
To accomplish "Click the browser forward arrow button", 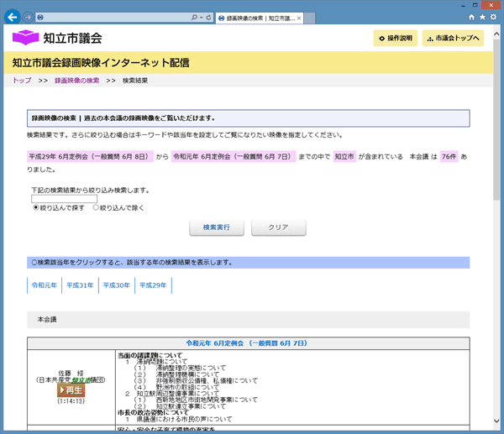I will click(x=28, y=18).
